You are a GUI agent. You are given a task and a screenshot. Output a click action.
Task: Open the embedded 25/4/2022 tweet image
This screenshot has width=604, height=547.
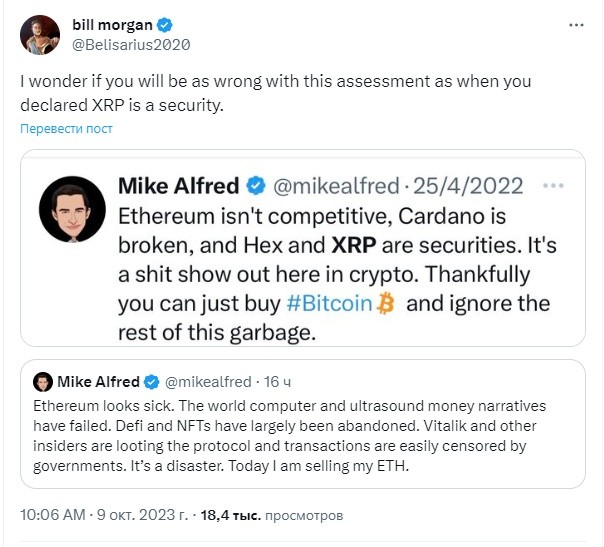click(303, 248)
